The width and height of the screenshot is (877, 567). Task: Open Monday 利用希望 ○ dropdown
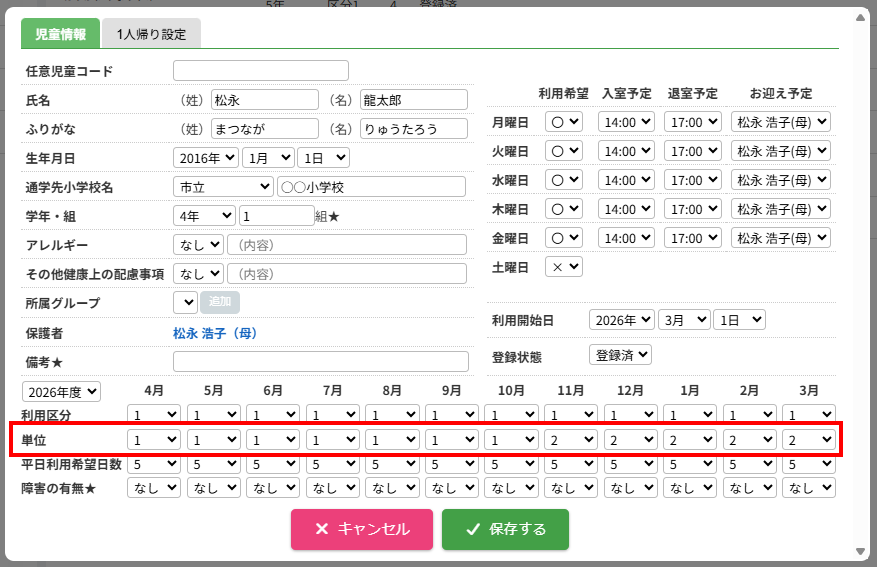[x=564, y=122]
